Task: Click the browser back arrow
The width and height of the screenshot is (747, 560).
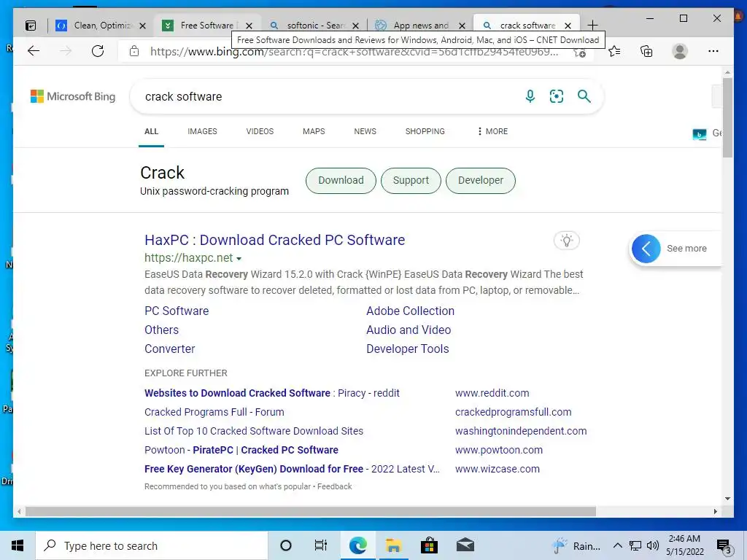Action: pos(34,51)
